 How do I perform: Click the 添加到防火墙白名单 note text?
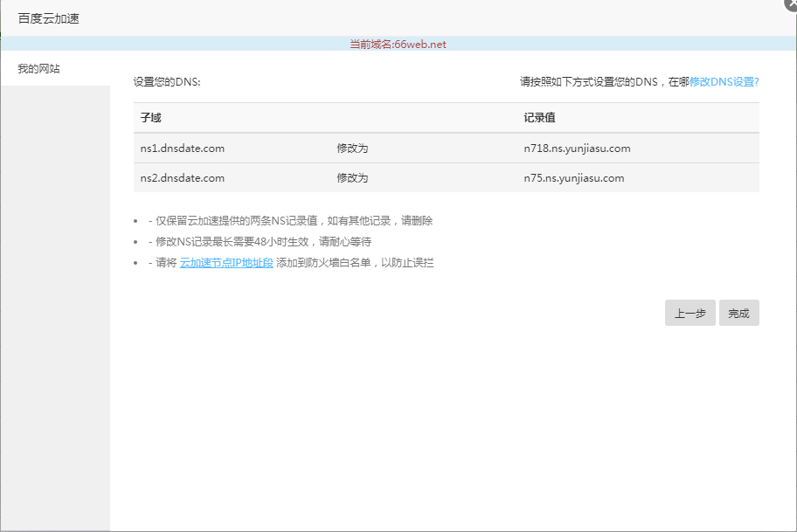[x=355, y=263]
